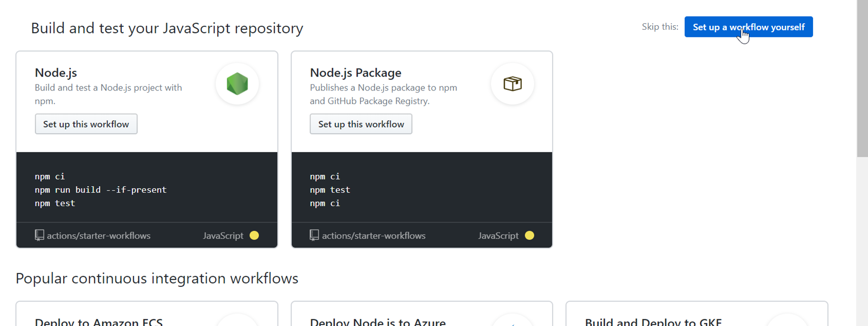Click the 'Deploy to Amazon ECS' card title

tap(99, 322)
